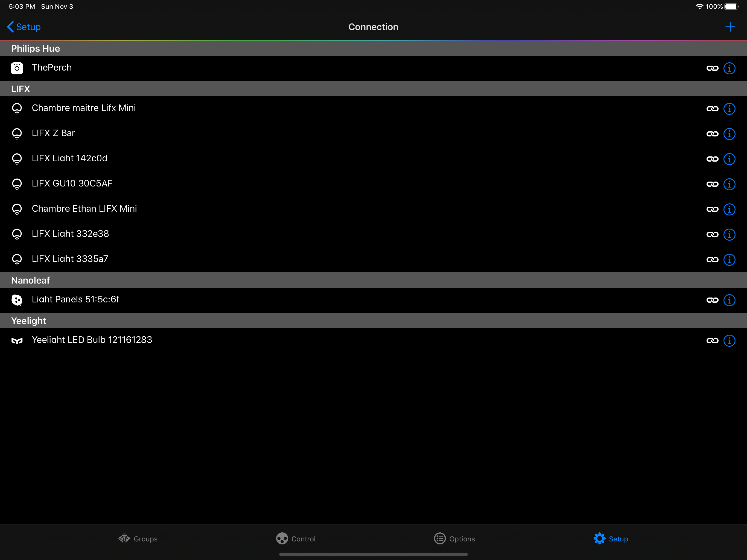Image resolution: width=747 pixels, height=560 pixels.
Task: Tap link icon for Chambre Ethan LIFX Mini
Action: 712,209
